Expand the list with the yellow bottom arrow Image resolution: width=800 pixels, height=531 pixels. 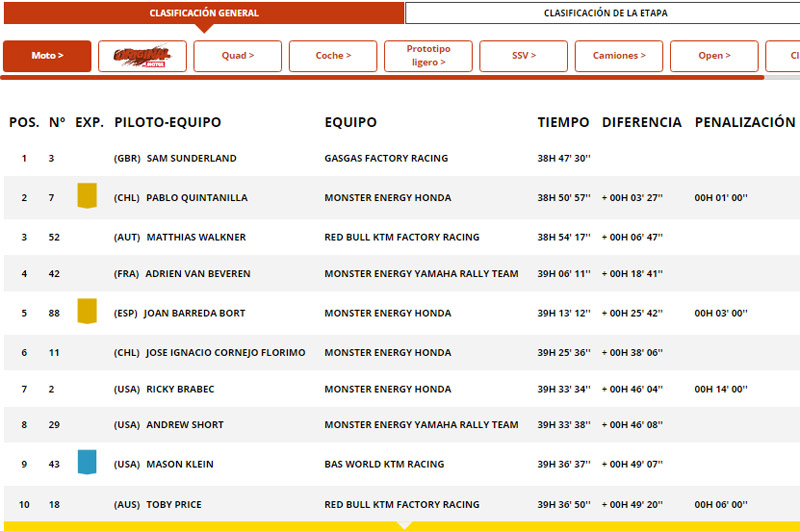(404, 525)
